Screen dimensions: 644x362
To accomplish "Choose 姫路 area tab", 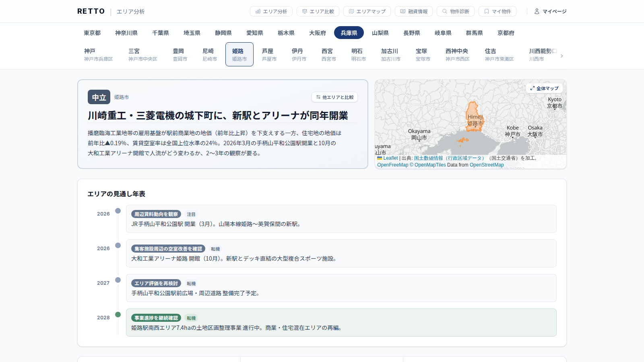I will [x=239, y=54].
